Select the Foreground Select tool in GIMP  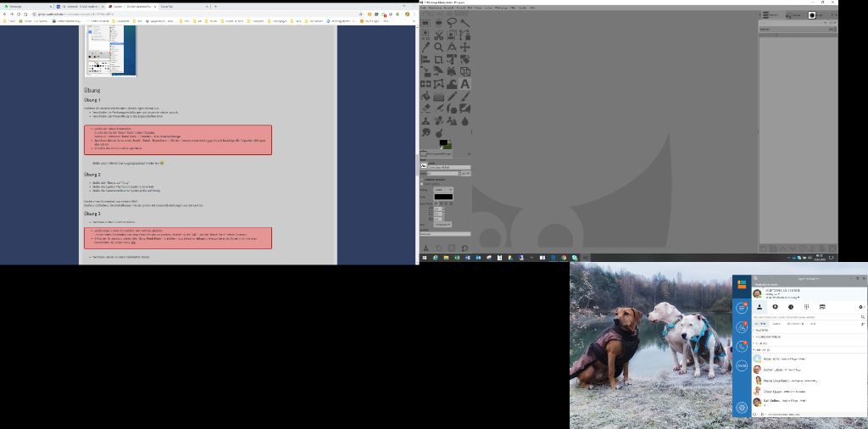pyautogui.click(x=452, y=36)
